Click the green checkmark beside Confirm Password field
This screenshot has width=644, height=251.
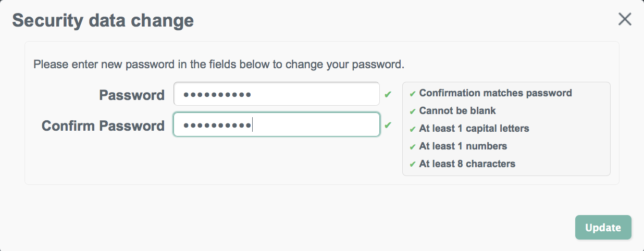[x=388, y=125]
